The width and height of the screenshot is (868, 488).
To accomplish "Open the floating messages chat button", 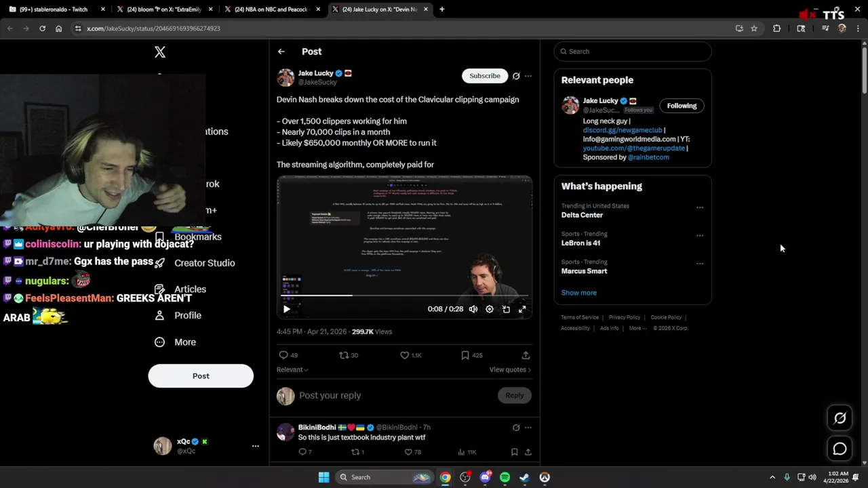I will [840, 449].
